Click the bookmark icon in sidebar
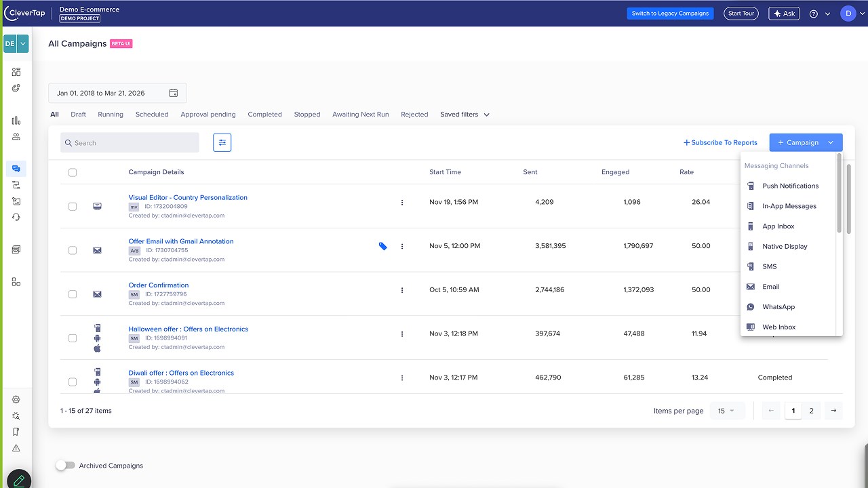Image resolution: width=868 pixels, height=488 pixels. tap(16, 432)
